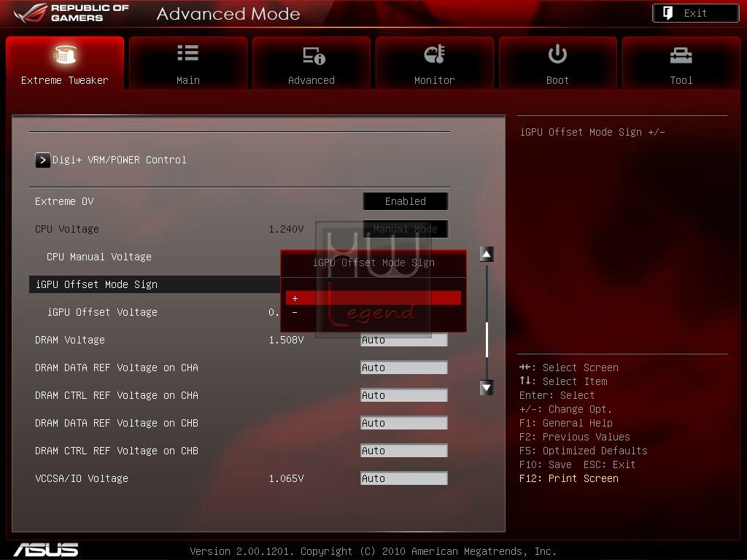Click the 1.065V VCCSA voltage reading
747x560 pixels.
(286, 478)
